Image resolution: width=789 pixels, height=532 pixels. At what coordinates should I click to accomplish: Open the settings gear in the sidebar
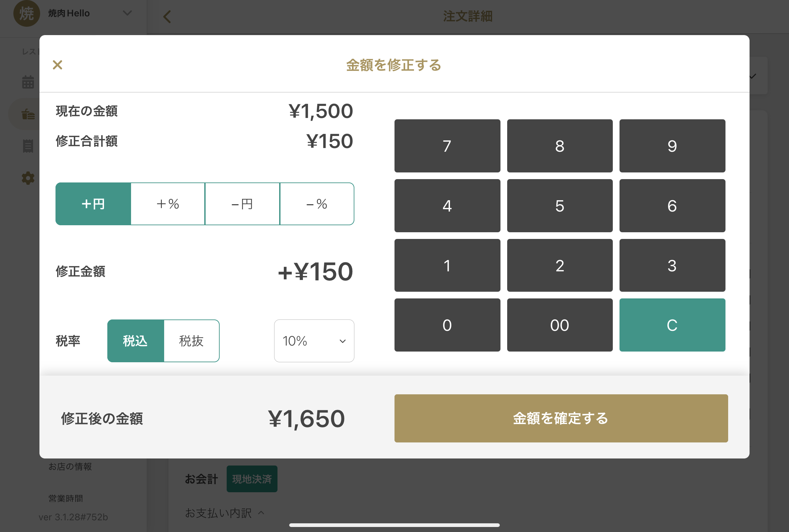[x=28, y=178]
